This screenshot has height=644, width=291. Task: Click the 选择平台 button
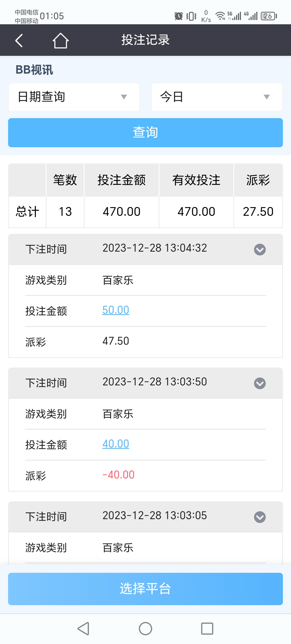[x=145, y=589]
